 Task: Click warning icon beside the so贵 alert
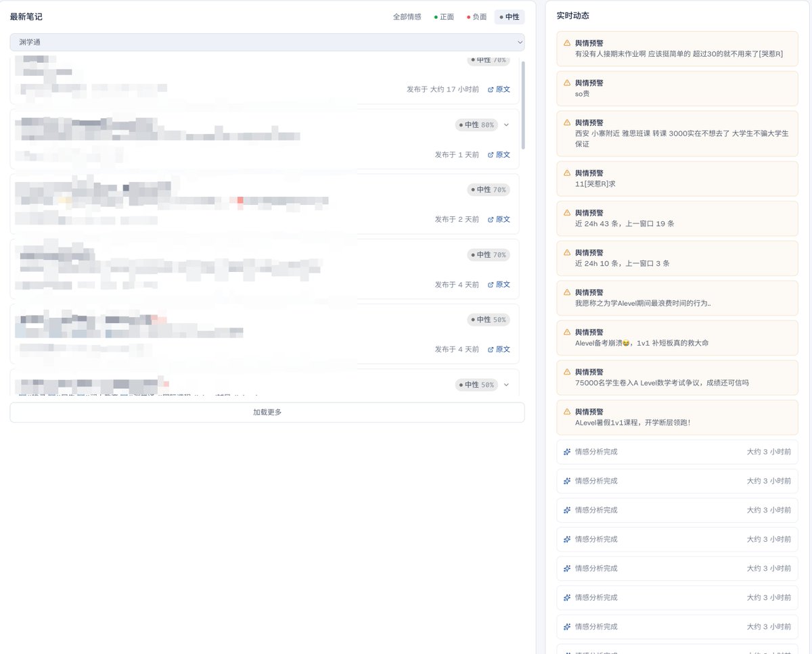pos(567,83)
